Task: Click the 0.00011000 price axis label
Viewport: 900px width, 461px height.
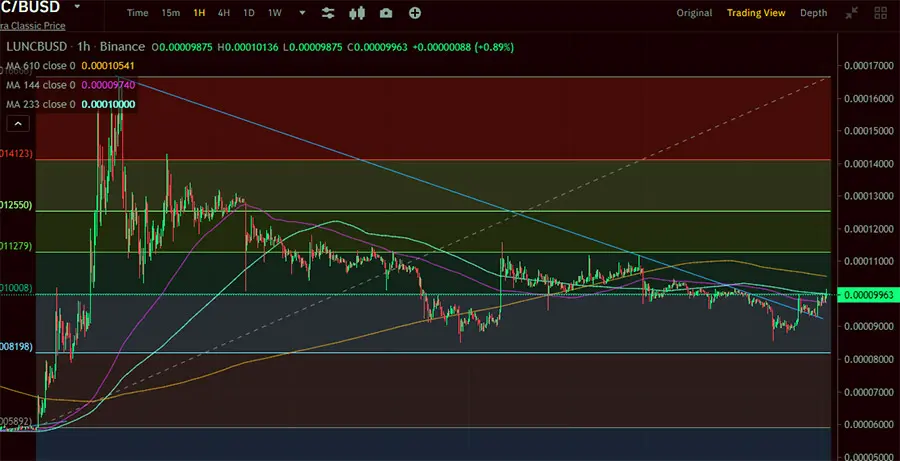Action: [x=868, y=261]
